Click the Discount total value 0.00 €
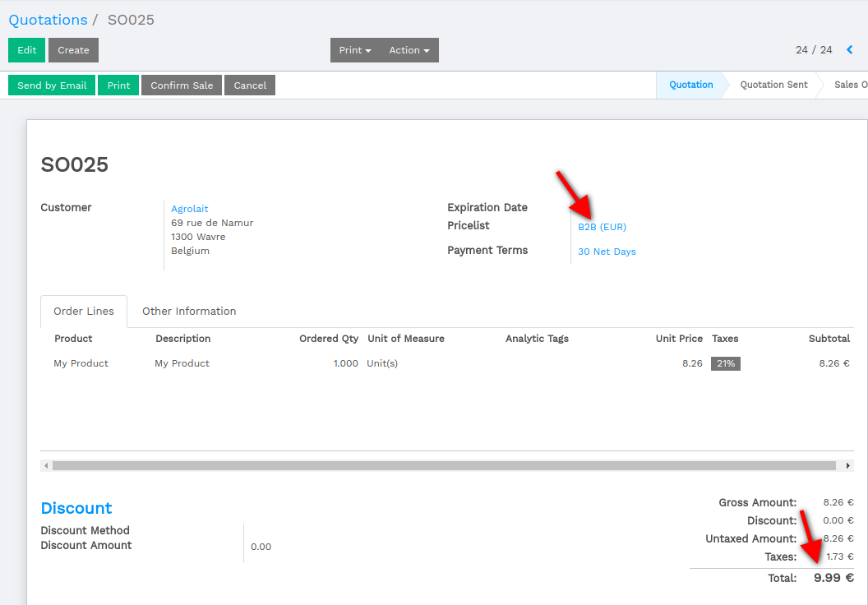Image resolution: width=868 pixels, height=605 pixels. point(838,521)
